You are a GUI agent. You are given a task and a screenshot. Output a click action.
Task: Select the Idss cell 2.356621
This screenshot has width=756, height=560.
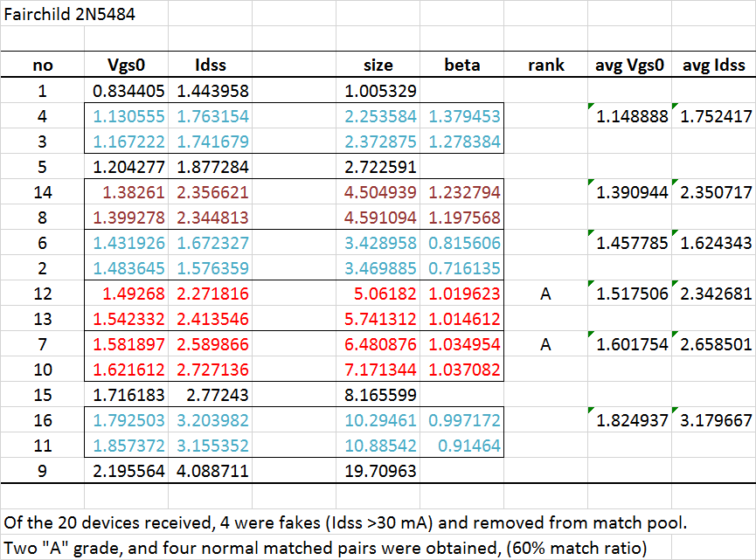point(211,192)
